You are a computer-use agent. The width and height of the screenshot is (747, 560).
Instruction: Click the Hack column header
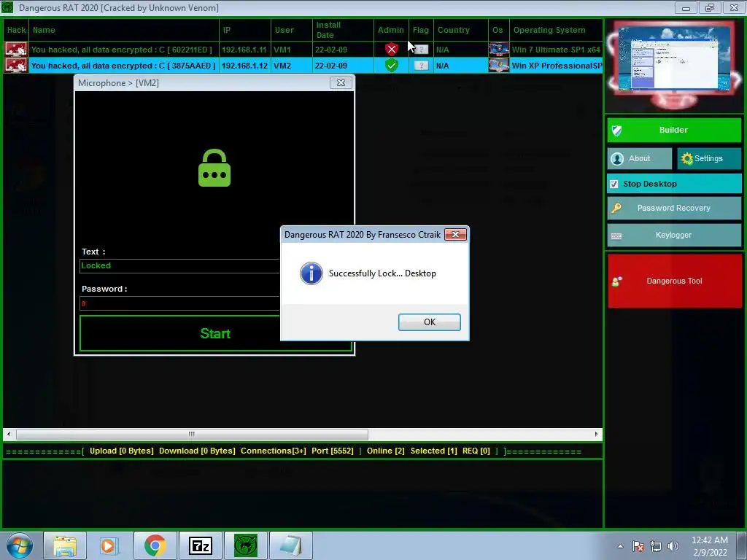[16, 30]
